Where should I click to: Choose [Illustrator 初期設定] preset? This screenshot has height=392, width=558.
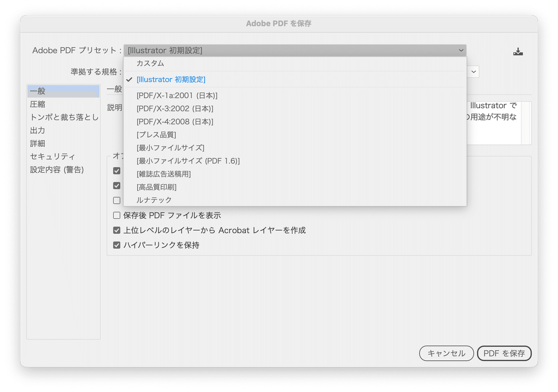coord(295,79)
